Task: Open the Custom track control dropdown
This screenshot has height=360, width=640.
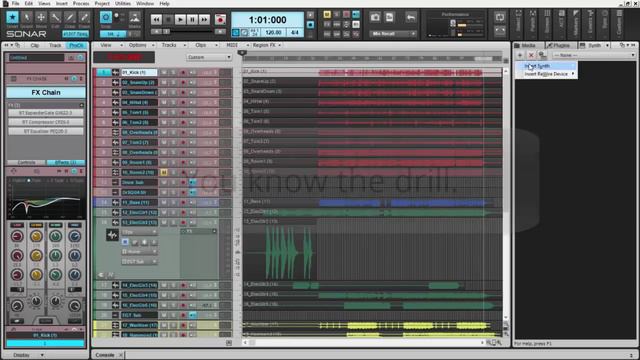Action: point(209,58)
